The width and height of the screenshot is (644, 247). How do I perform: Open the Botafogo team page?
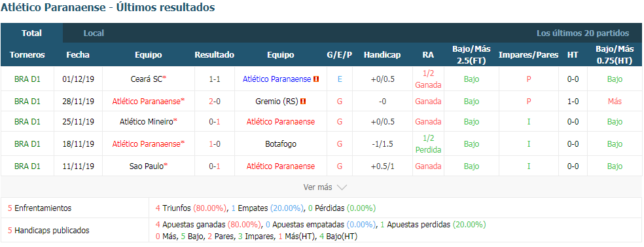point(281,144)
